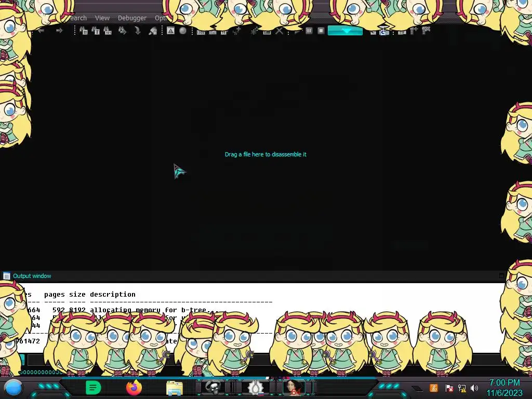
Task: Click the text search binoculars icon
Action: [96, 31]
